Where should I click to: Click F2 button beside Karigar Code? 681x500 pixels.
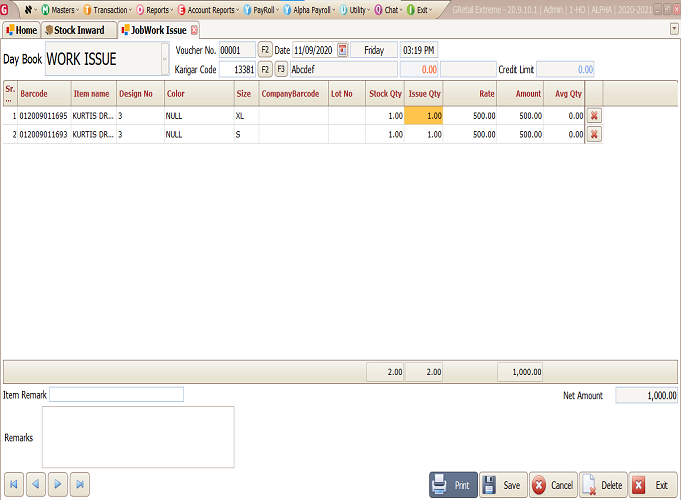(265, 70)
